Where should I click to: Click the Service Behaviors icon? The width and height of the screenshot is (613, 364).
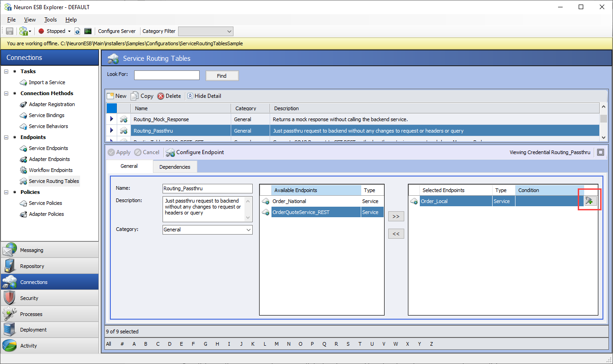click(23, 126)
